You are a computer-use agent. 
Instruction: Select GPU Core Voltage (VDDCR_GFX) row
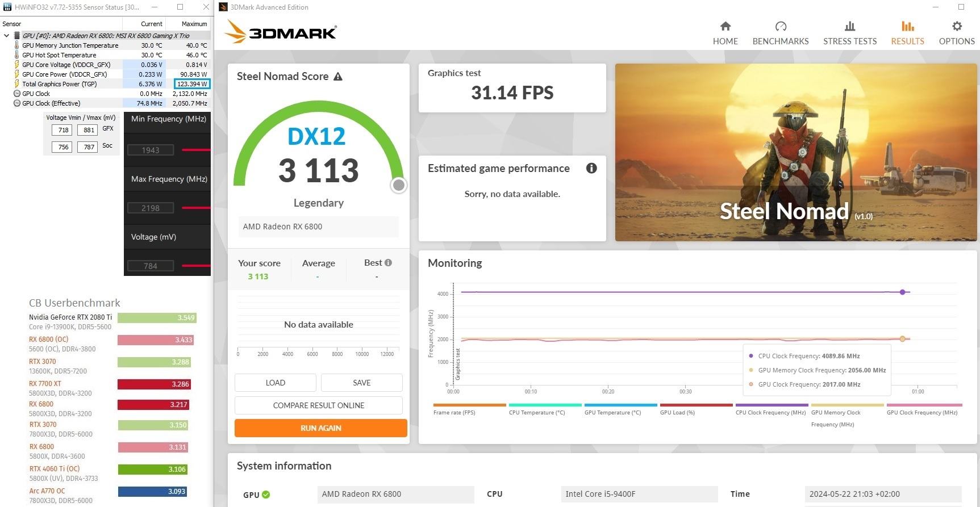click(106, 65)
